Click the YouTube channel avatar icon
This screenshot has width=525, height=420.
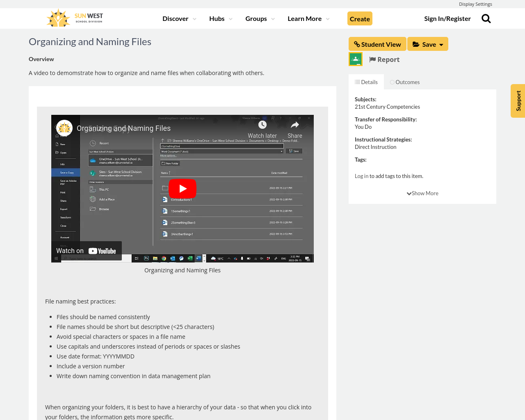pos(64,128)
